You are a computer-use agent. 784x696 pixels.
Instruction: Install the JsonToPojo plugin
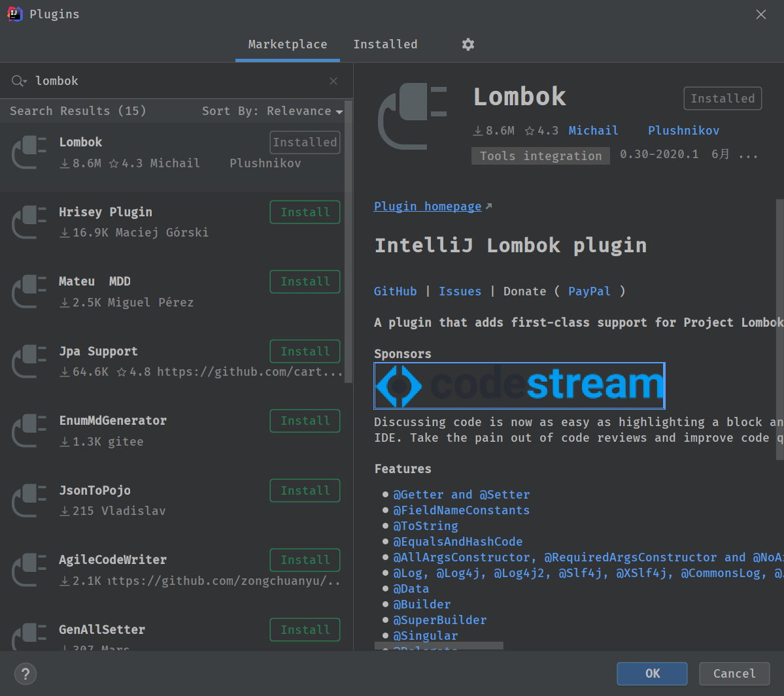(305, 491)
